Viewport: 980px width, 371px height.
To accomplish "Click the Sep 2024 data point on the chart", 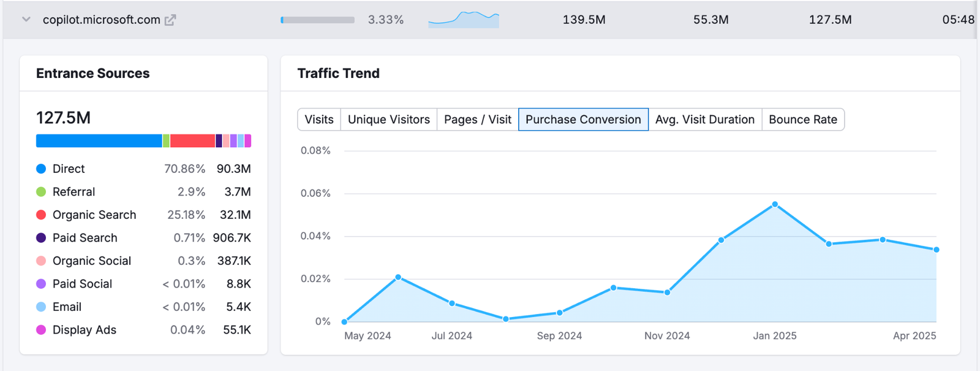I will point(560,313).
